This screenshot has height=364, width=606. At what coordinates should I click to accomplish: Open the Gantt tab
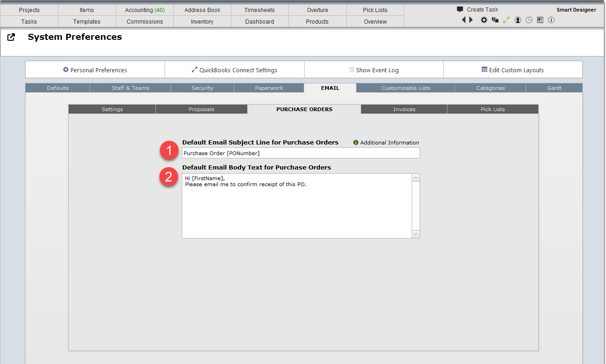tap(555, 88)
